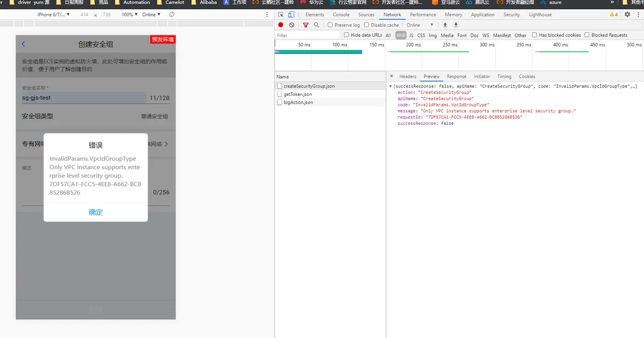This screenshot has height=338, width=644.
Task: Enable Disable cache checkbox
Action: click(x=366, y=25)
